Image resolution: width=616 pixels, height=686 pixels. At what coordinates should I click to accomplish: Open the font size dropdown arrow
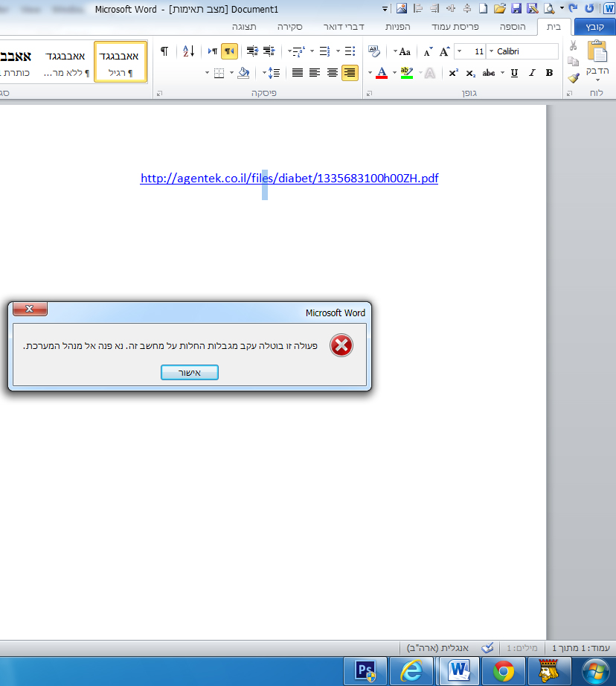click(459, 51)
